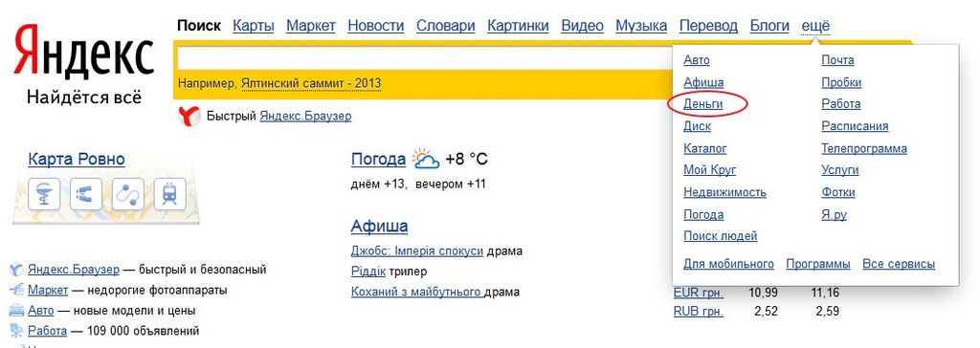Click the Программы link

[x=818, y=264]
